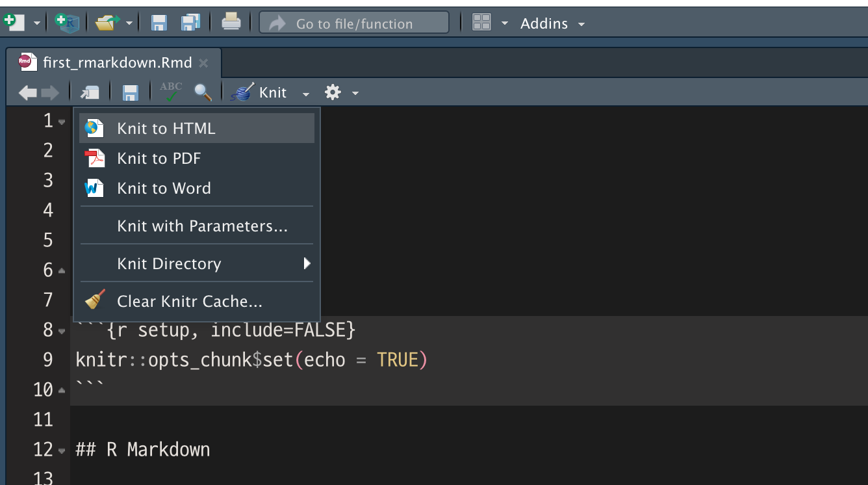Toggle the fold arrow at line 10
The width and height of the screenshot is (868, 485).
coord(62,391)
